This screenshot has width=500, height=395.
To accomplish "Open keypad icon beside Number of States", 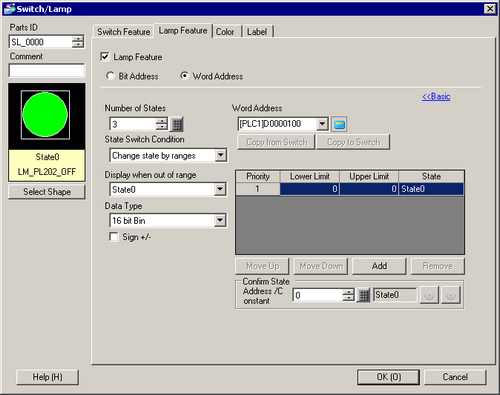I will [177, 124].
